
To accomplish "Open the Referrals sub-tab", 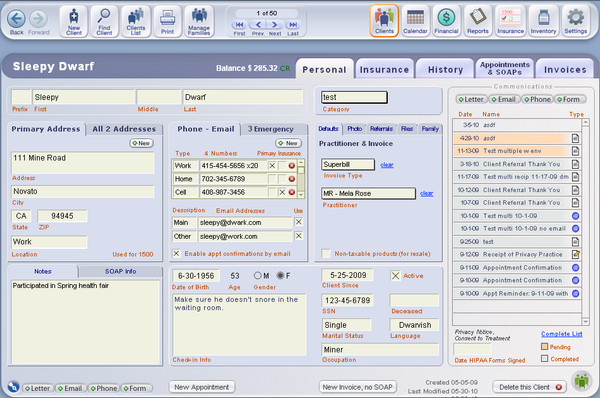I will (381, 129).
